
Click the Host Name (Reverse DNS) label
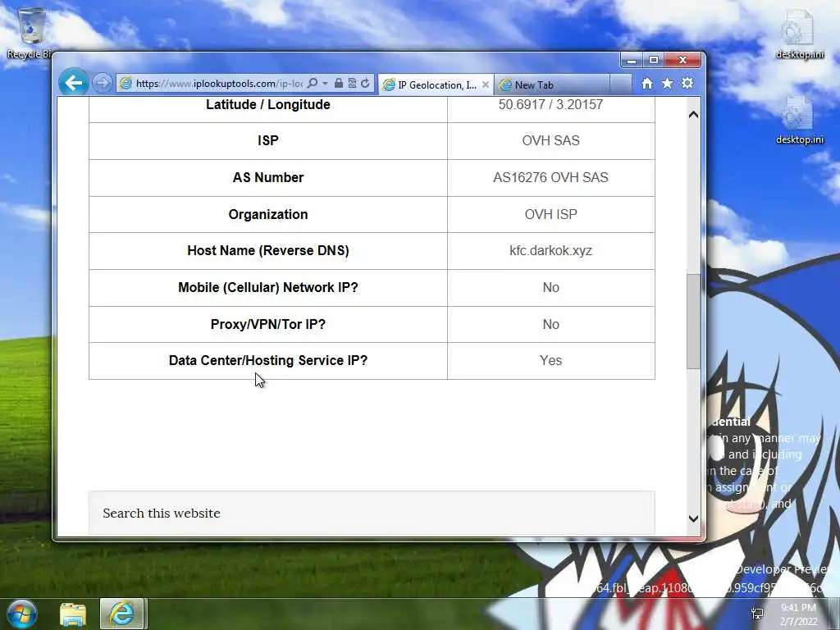tap(268, 251)
